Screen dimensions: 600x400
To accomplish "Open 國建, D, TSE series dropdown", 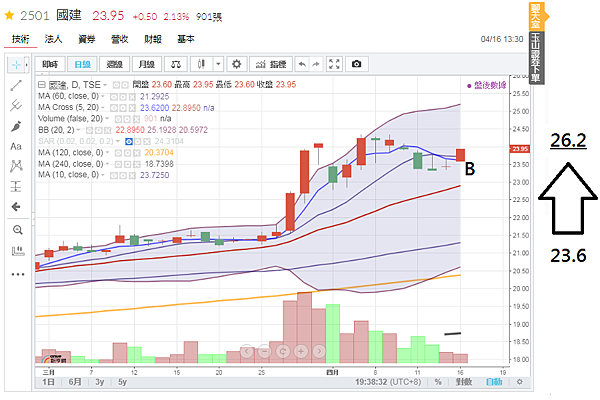I will (x=105, y=85).
